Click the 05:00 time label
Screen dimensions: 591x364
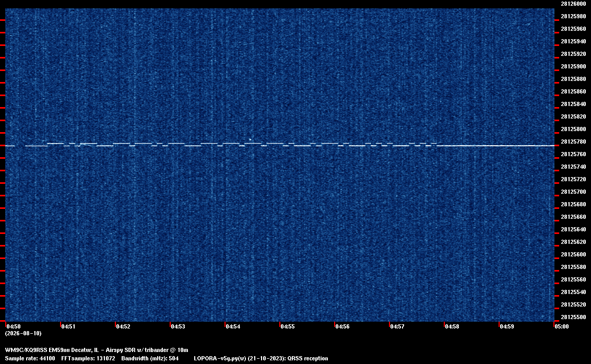point(562,326)
